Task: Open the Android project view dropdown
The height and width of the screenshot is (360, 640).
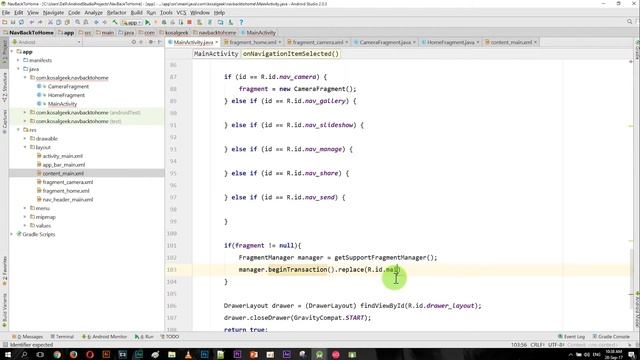Action: tap(46, 42)
